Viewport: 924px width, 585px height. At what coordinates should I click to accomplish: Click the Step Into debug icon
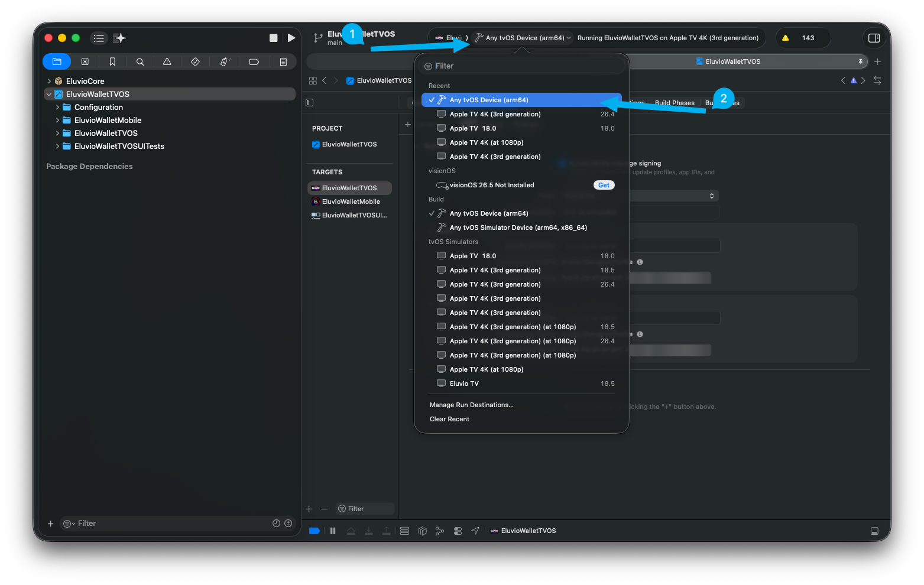pyautogui.click(x=369, y=531)
